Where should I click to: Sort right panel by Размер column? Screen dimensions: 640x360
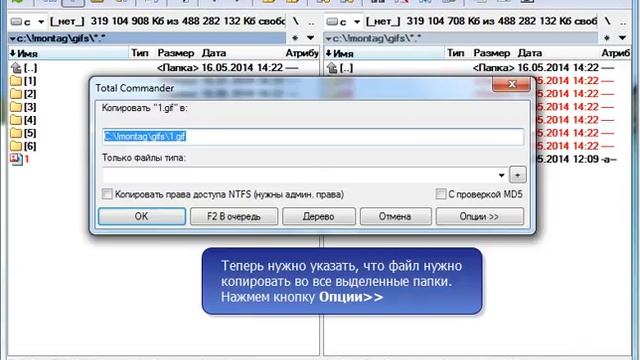[492, 53]
